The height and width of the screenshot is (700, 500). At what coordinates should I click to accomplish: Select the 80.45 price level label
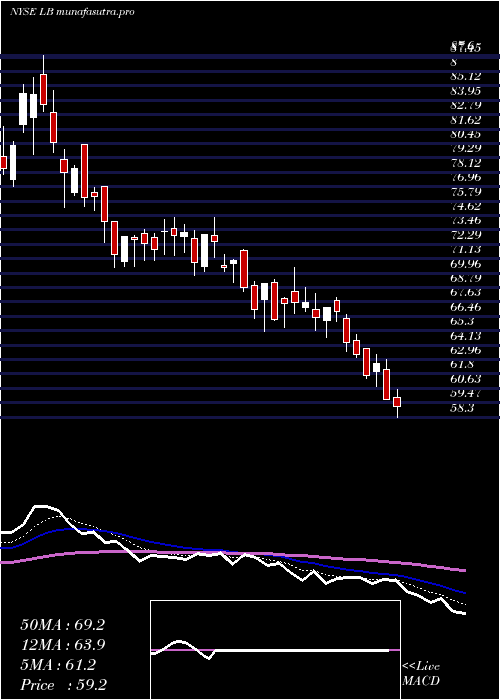pos(466,133)
